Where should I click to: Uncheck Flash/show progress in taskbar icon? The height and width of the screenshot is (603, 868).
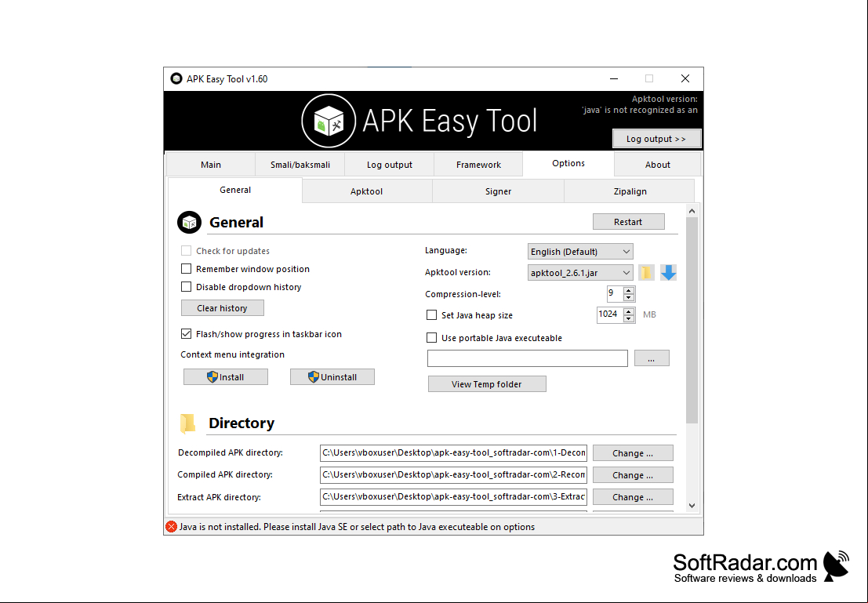click(x=186, y=334)
